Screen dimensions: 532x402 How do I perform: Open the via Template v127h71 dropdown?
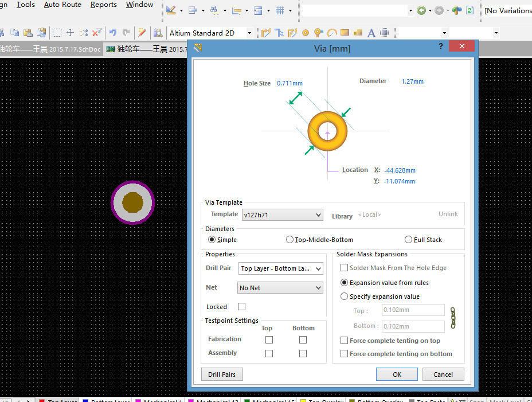282,215
